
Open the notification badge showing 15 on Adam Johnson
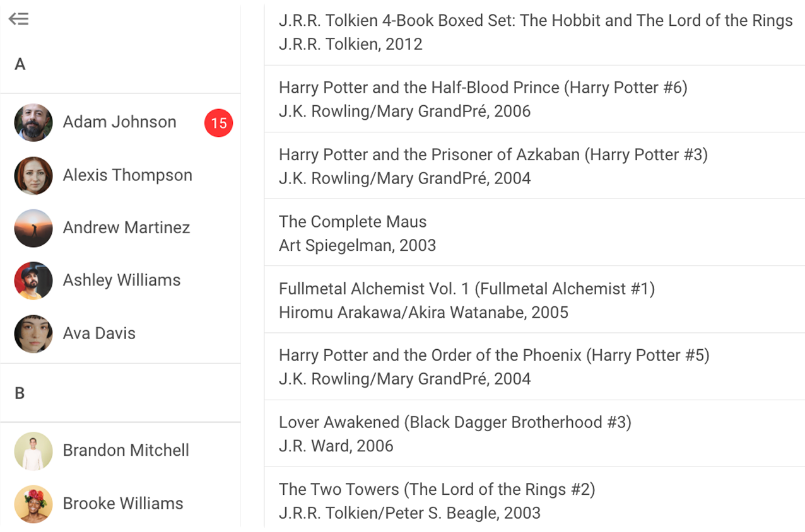(218, 124)
